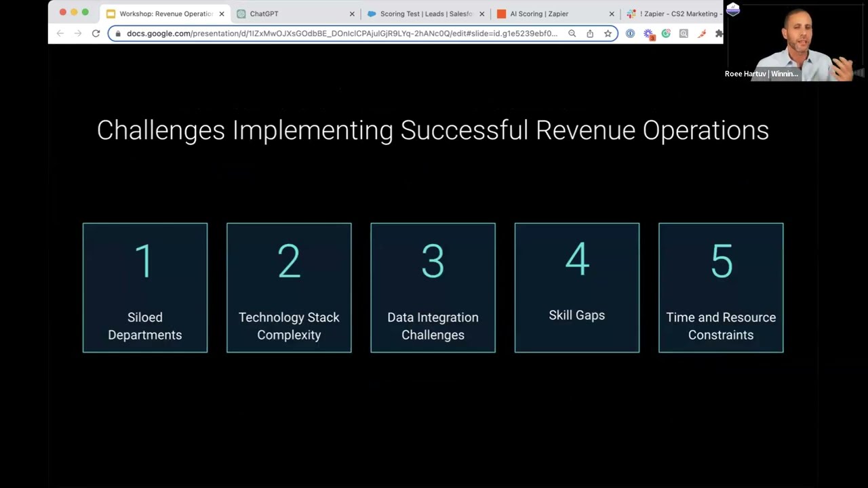The height and width of the screenshot is (488, 868).
Task: Switch to the Workshop: Revenue Operations tab
Action: pyautogui.click(x=165, y=14)
